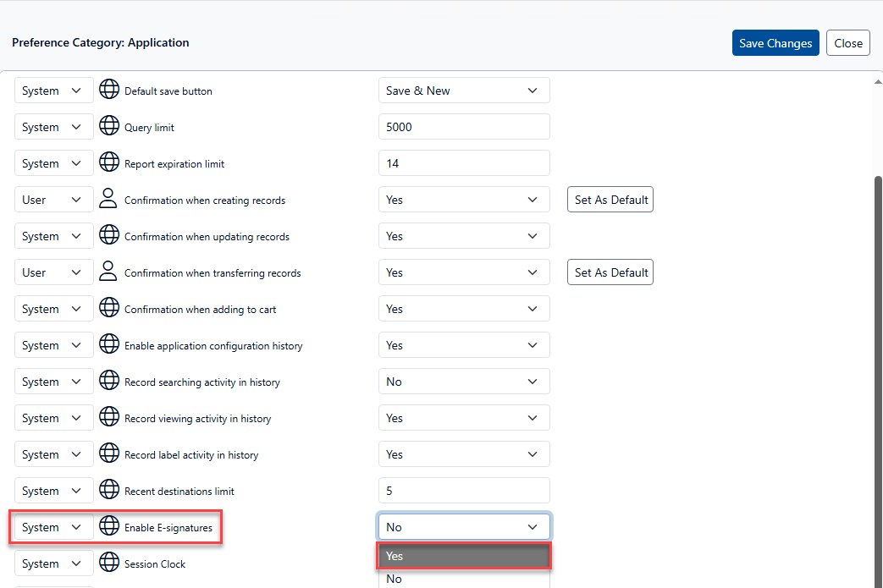Open scope dropdown for Record viewing activity

point(54,418)
